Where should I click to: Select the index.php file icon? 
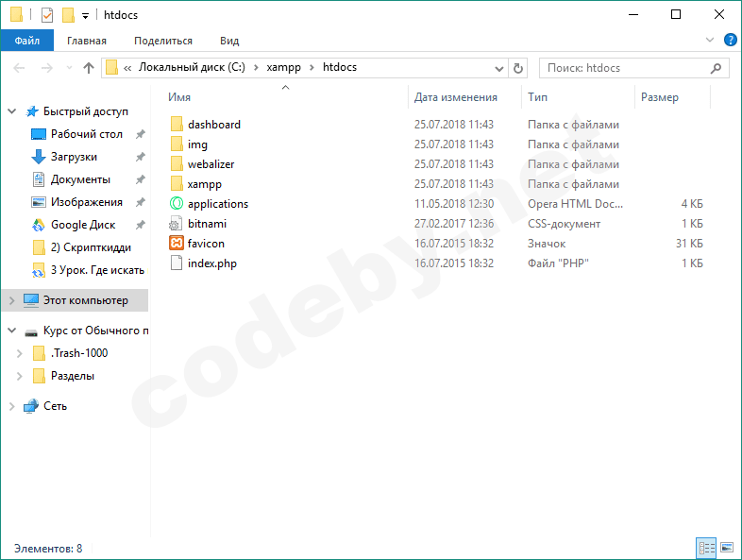pyautogui.click(x=177, y=263)
